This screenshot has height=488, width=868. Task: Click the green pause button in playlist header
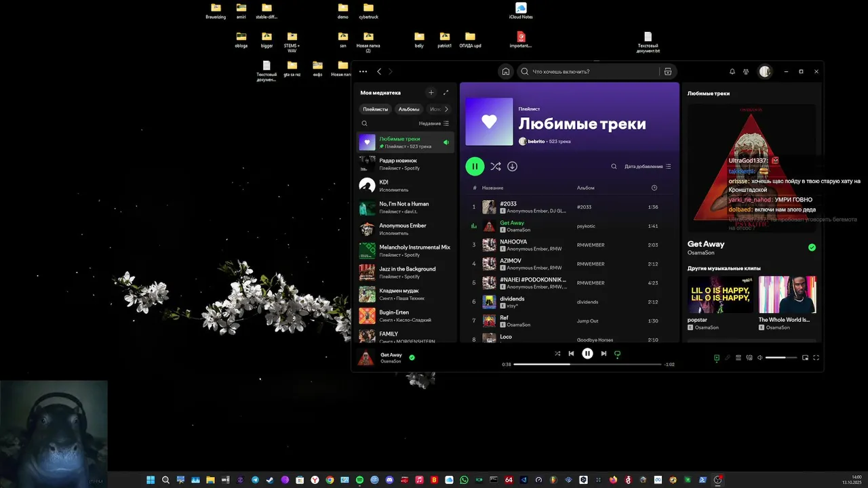(475, 166)
